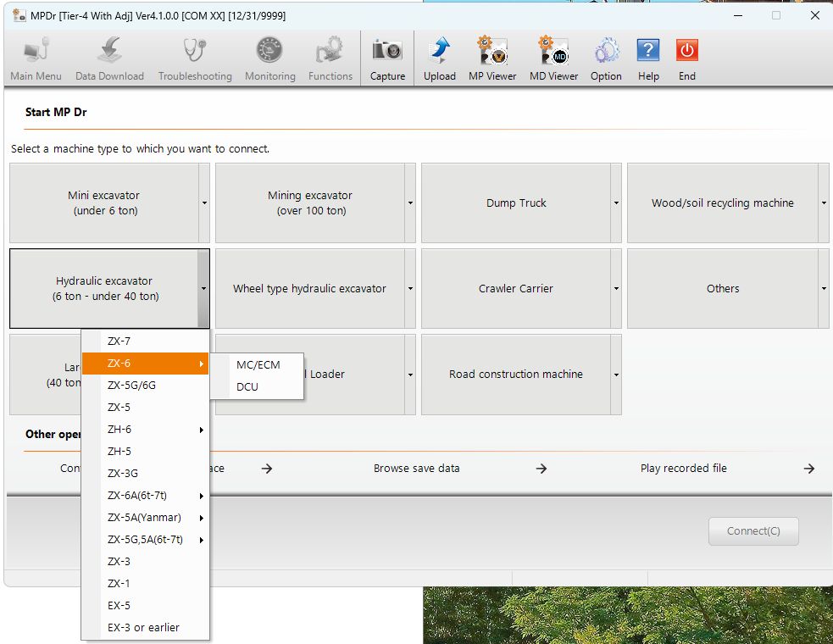Click the Capture camera icon
Image resolution: width=833 pixels, height=644 pixels.
(x=387, y=58)
